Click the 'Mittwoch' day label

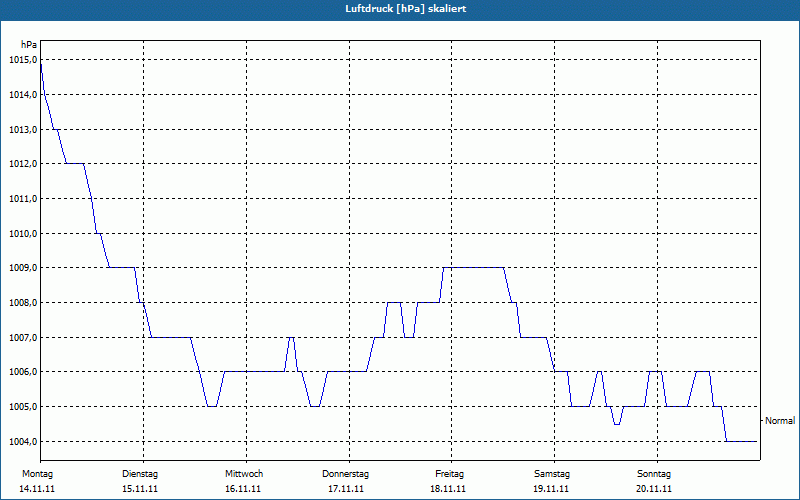pos(244,474)
